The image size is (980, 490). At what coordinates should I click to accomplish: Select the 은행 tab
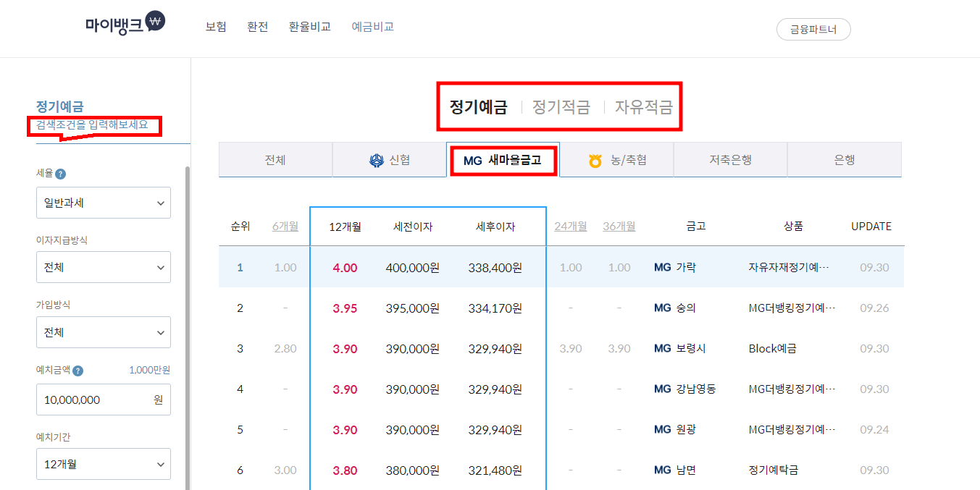click(845, 160)
